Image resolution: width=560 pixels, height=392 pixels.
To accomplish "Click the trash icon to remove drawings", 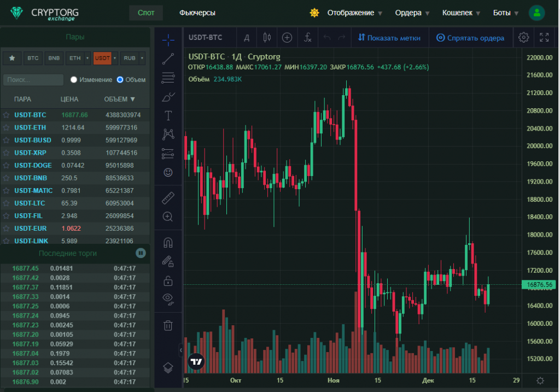I will pyautogui.click(x=168, y=325).
